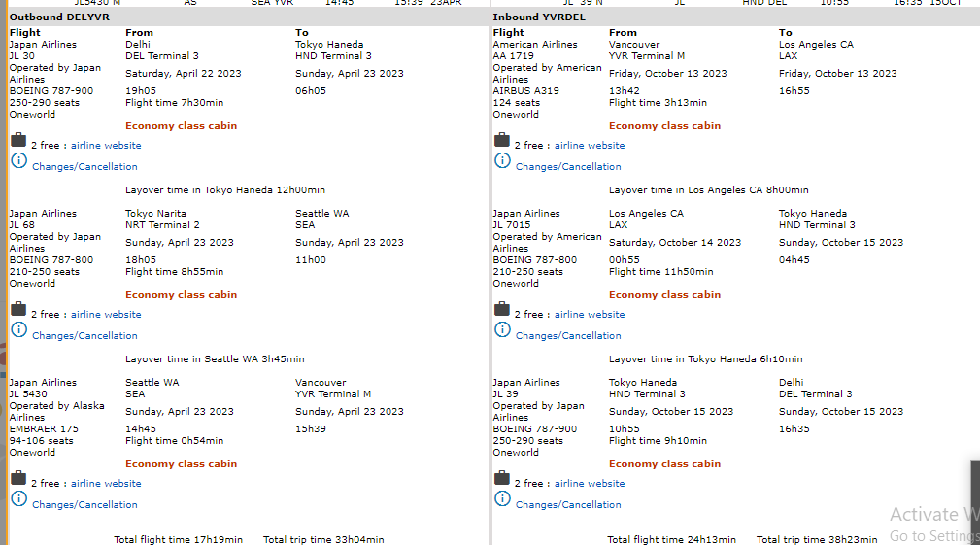Open airline website link for flight JL 30
The image size is (980, 545).
coord(106,146)
